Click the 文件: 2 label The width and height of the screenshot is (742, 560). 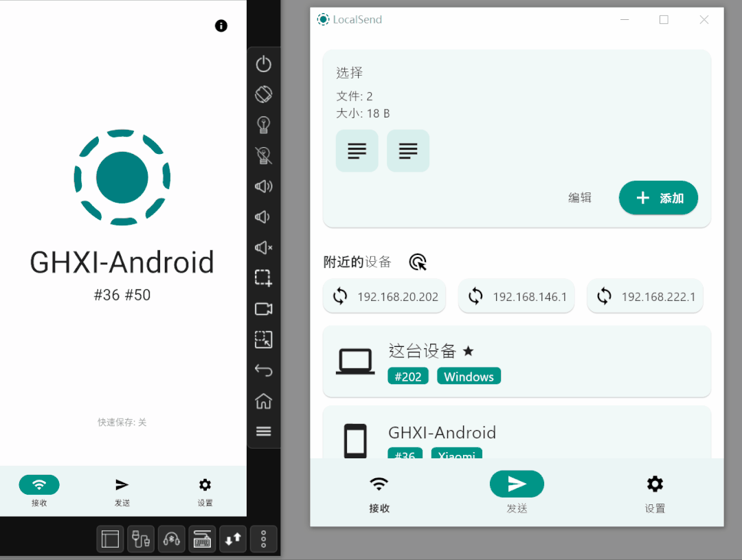point(355,97)
